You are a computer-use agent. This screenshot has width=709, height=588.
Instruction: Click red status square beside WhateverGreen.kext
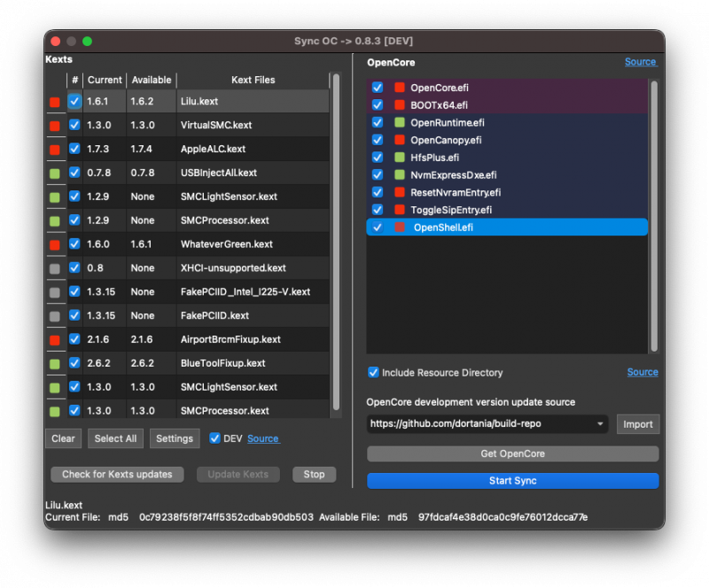[55, 244]
